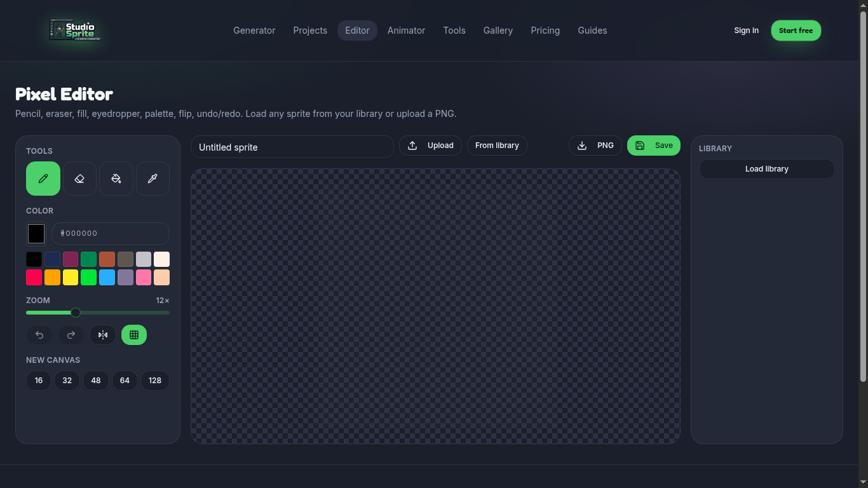Open the From library picker
The image size is (868, 488).
497,146
